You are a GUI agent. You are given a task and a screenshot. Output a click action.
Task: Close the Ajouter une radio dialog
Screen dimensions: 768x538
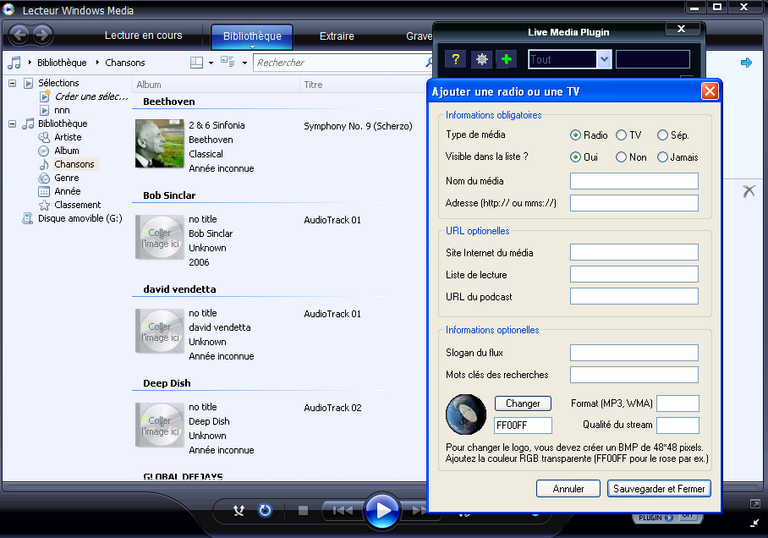pyautogui.click(x=710, y=91)
